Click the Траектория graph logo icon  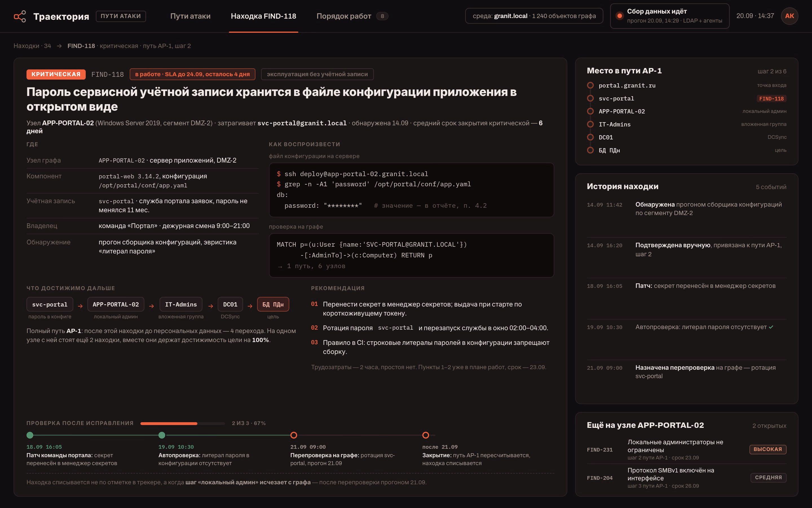(x=20, y=16)
